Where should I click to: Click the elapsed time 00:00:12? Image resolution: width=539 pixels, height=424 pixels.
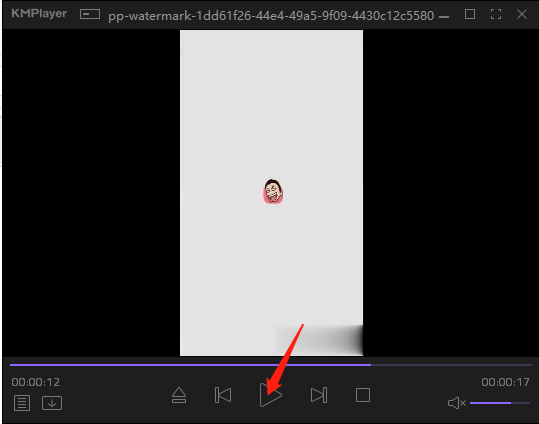pyautogui.click(x=36, y=382)
